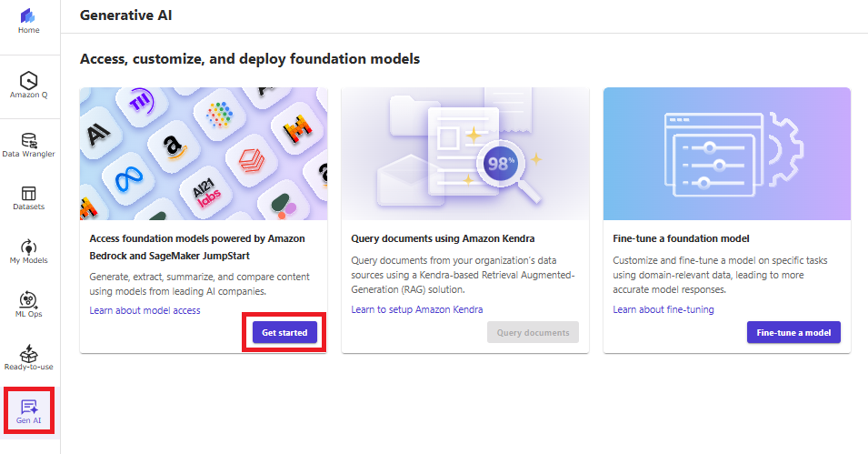Click description starting Customize and fine-tune a model
Viewport: 868px width, 454px height.
[720, 275]
